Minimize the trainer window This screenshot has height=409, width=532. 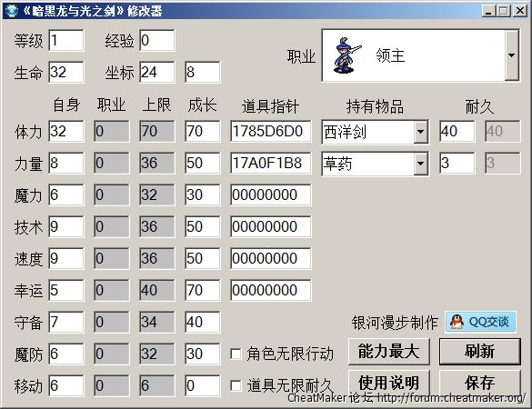click(x=488, y=11)
